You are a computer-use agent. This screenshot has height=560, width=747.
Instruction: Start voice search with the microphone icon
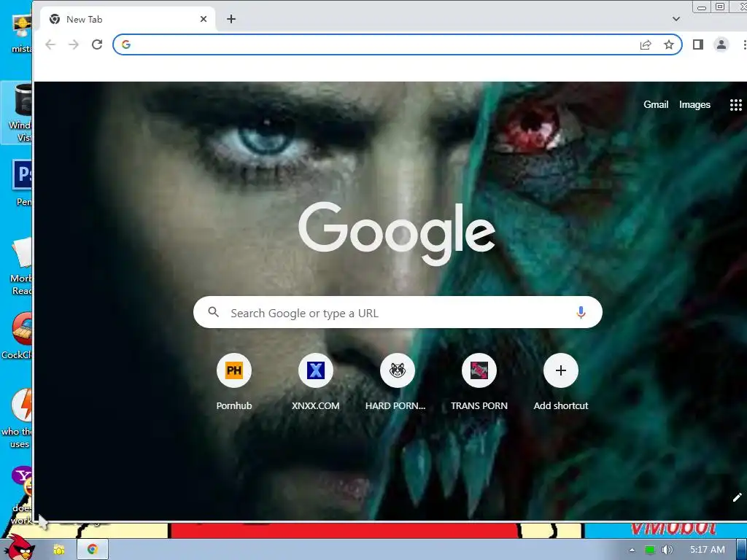point(581,312)
